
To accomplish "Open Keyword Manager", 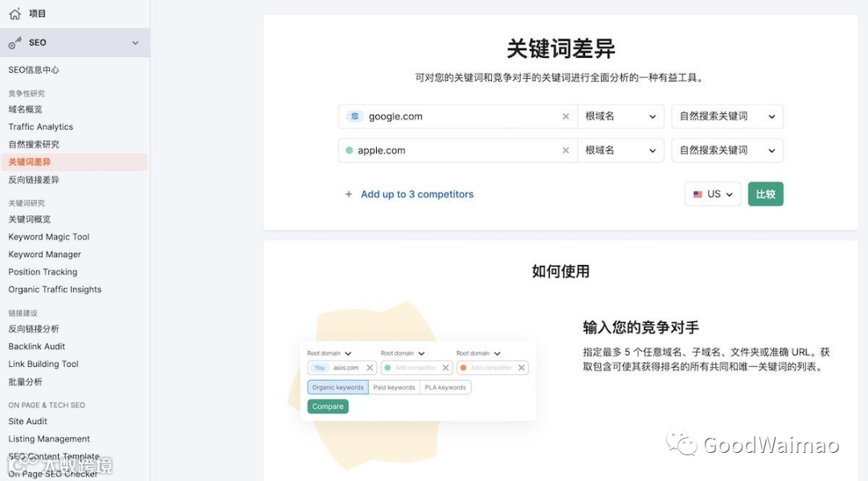I will [44, 255].
